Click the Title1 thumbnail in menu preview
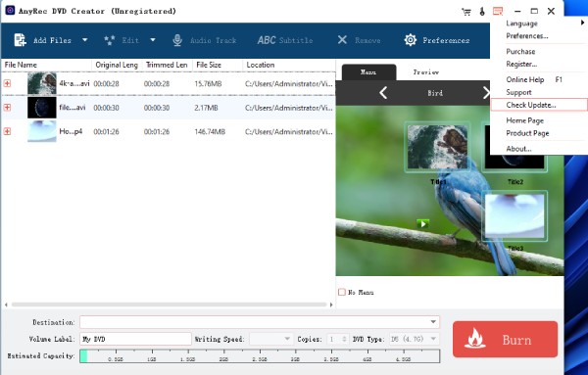Image resolution: width=588 pixels, height=375 pixels. click(437, 147)
